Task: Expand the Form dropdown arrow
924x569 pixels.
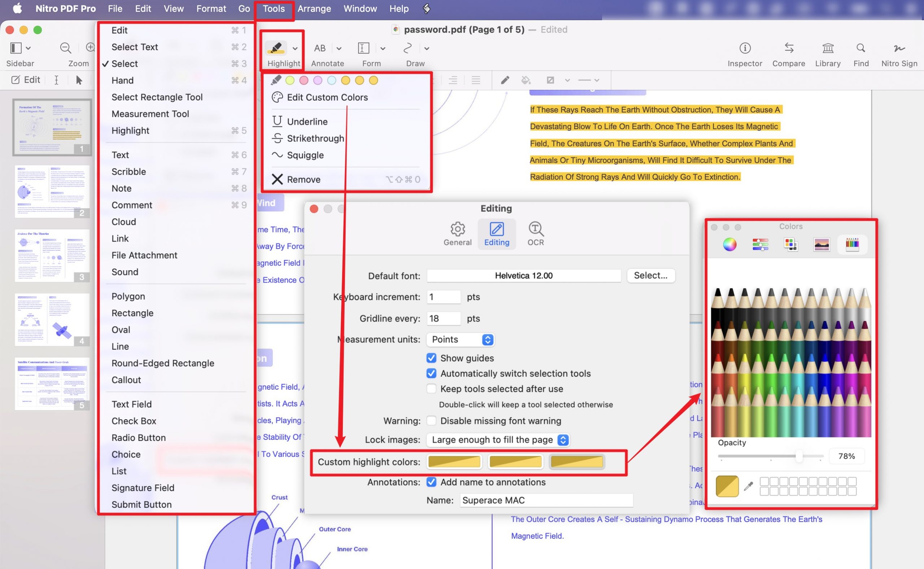Action: pos(383,49)
